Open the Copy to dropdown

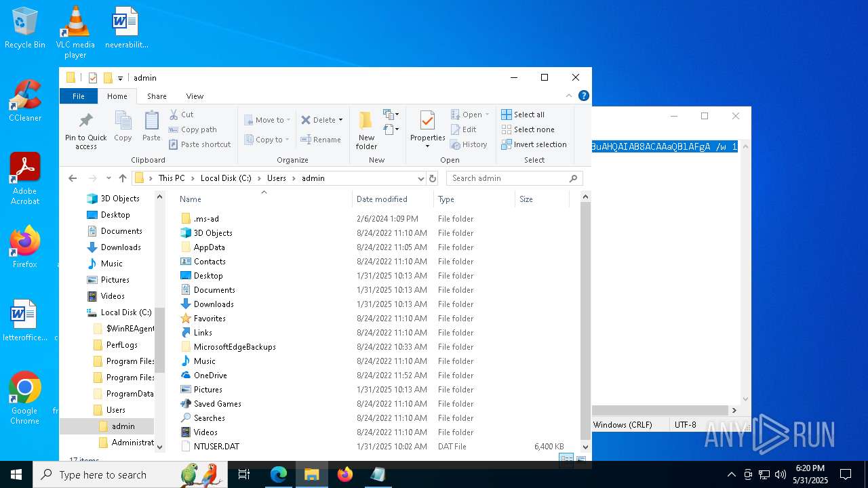click(x=268, y=140)
